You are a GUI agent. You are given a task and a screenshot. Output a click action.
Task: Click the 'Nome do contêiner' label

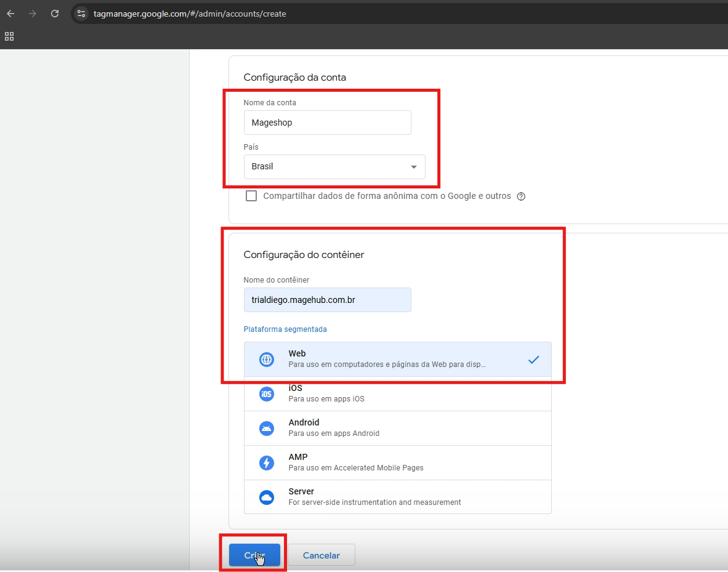[277, 280]
